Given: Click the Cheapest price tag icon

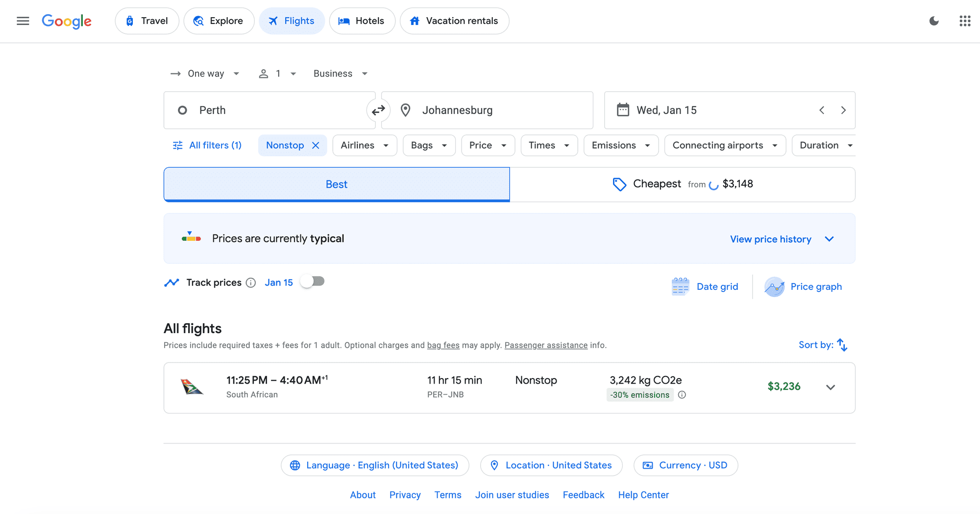Looking at the screenshot, I should (619, 184).
